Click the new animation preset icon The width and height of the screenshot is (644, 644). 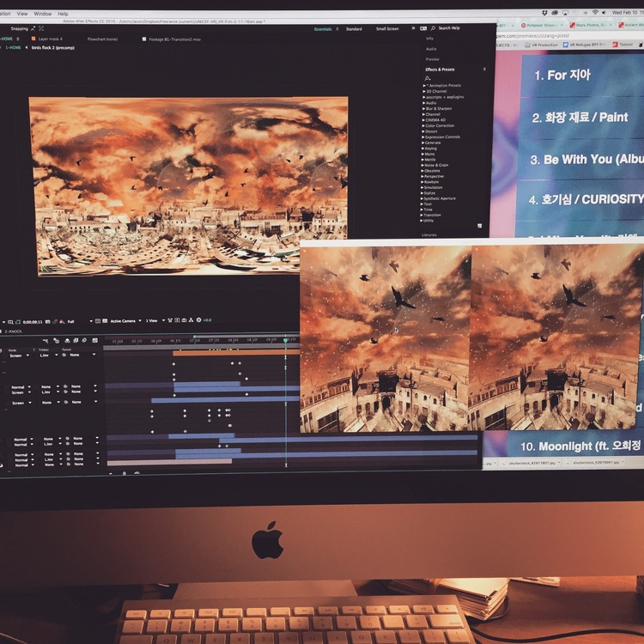(481, 226)
